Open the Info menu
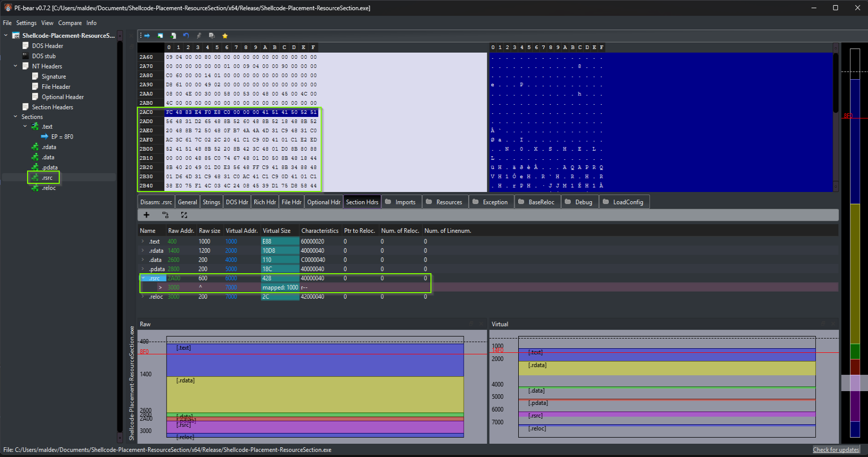868x457 pixels. tap(91, 23)
